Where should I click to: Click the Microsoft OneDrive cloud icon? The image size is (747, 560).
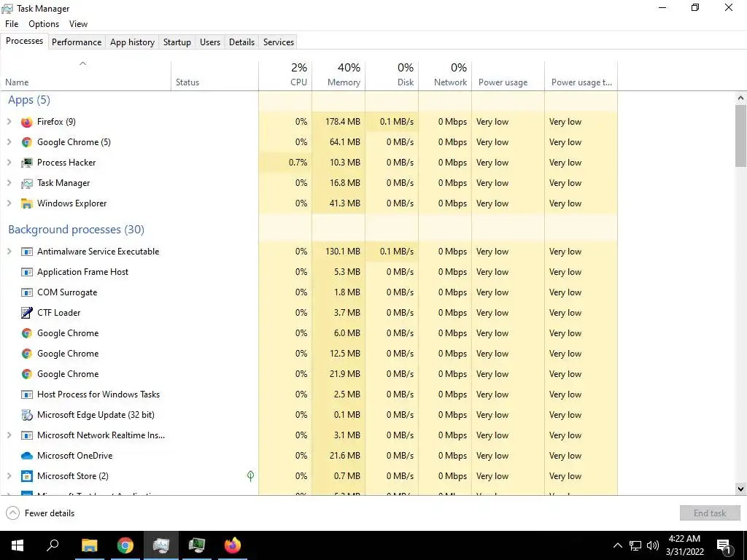[27, 456]
